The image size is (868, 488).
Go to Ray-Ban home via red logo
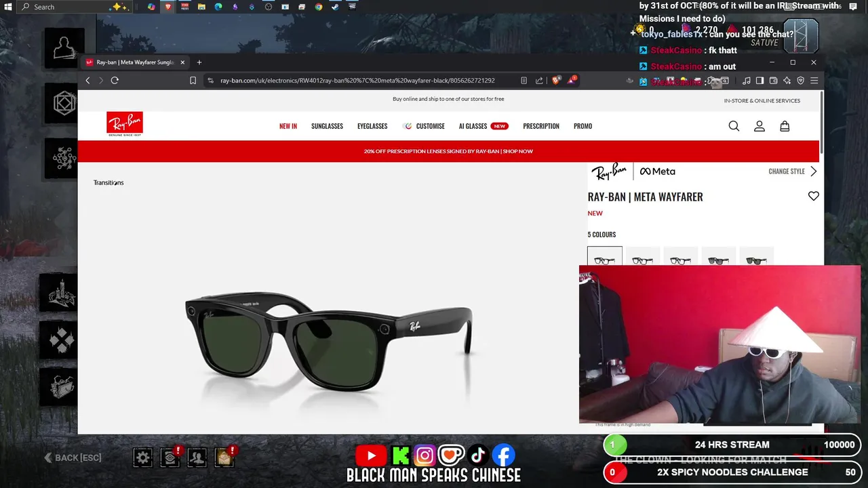(x=125, y=124)
